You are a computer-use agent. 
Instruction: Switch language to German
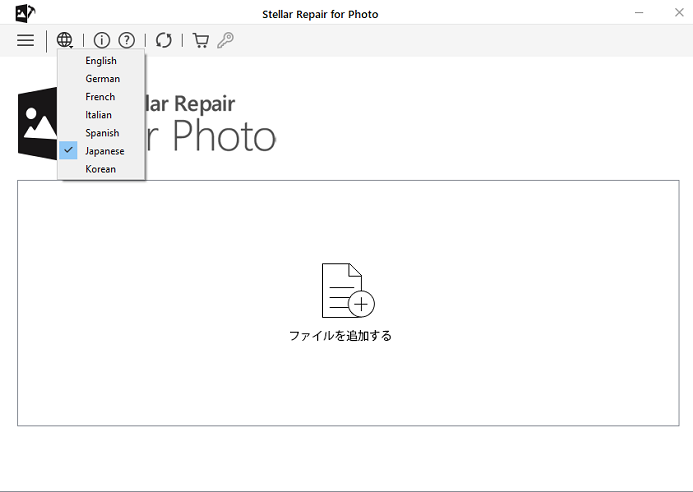pyautogui.click(x=102, y=79)
